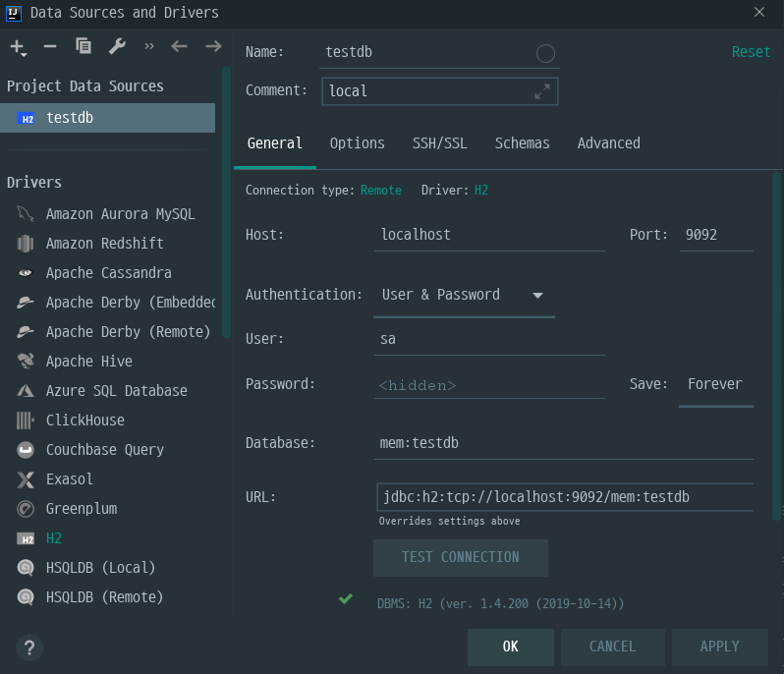The image size is (784, 674).
Task: Click Apache Derby (Remote) hat icon
Action: (26, 332)
